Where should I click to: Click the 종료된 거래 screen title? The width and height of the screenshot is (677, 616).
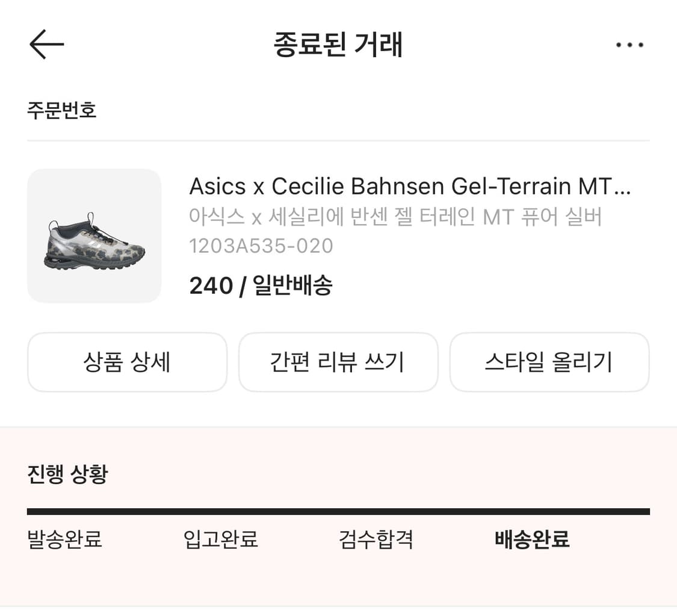338,45
